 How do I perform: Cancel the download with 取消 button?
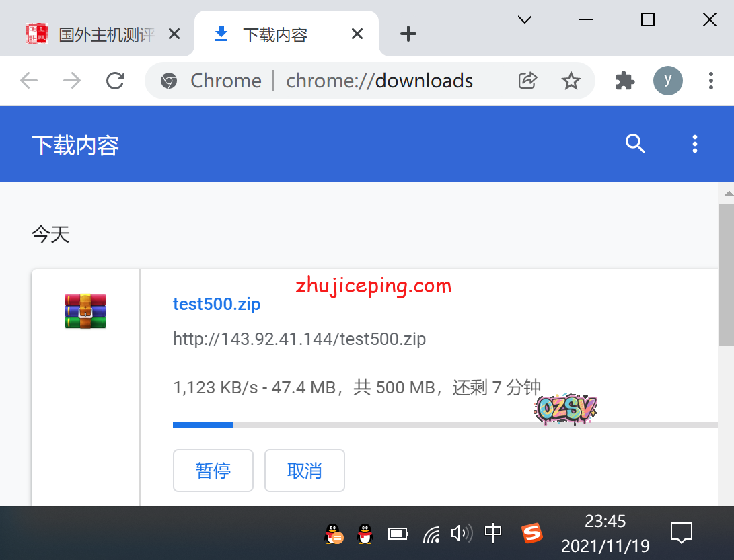pyautogui.click(x=305, y=471)
